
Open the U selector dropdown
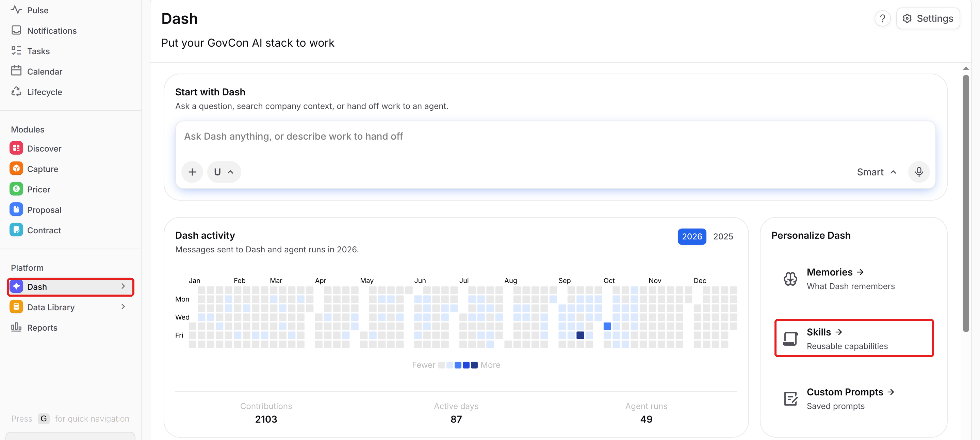pyautogui.click(x=224, y=172)
